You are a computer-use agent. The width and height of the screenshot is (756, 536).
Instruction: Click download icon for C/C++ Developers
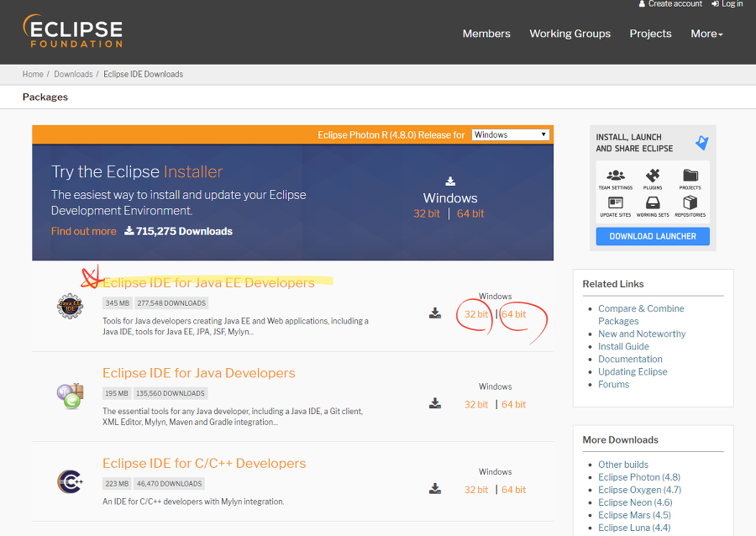[x=435, y=489]
